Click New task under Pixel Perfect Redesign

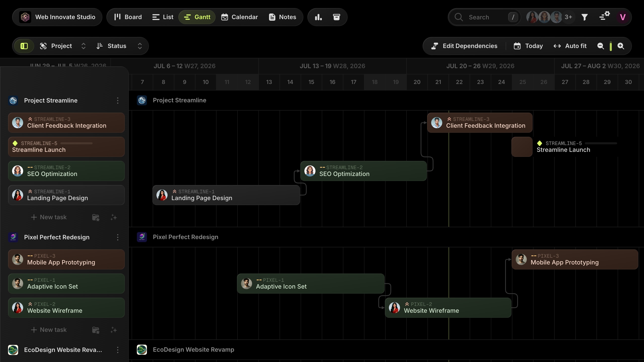tap(49, 330)
